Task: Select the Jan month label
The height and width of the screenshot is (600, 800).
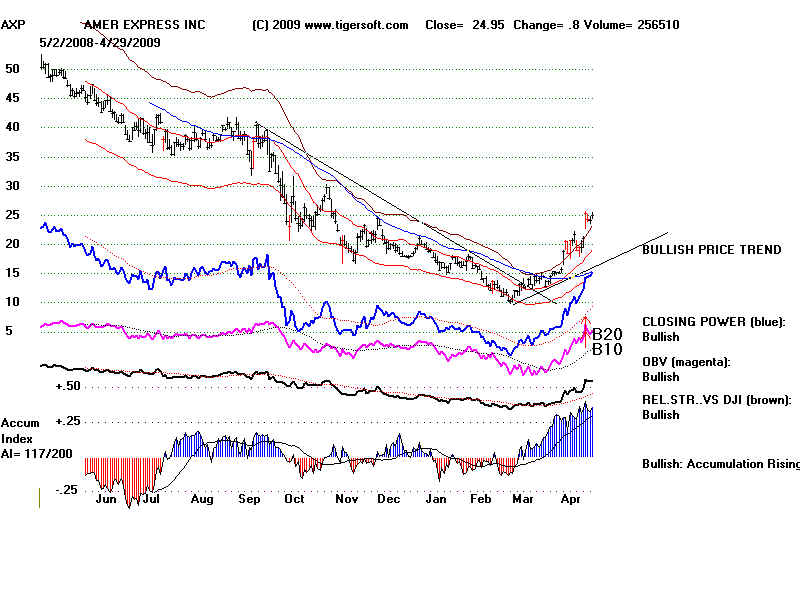Action: (x=436, y=499)
